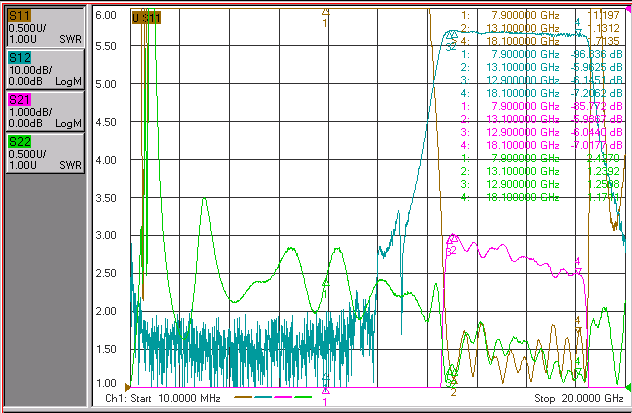Click the '1.50' Y-axis label

coord(106,349)
